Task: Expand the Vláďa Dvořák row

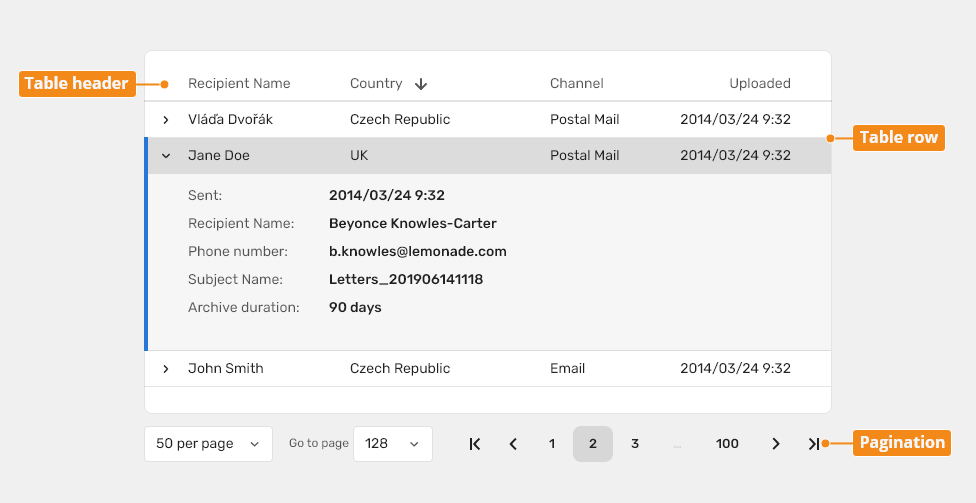Action: pyautogui.click(x=166, y=120)
